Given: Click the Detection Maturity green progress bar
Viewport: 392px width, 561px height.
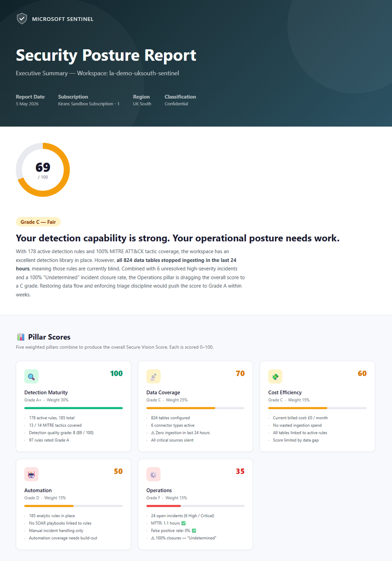Looking at the screenshot, I should tap(74, 408).
